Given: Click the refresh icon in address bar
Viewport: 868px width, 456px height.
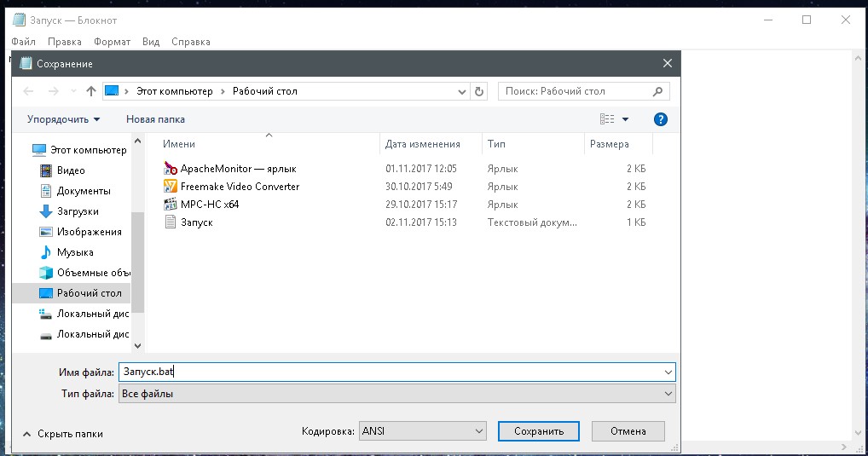Looking at the screenshot, I should pos(479,91).
